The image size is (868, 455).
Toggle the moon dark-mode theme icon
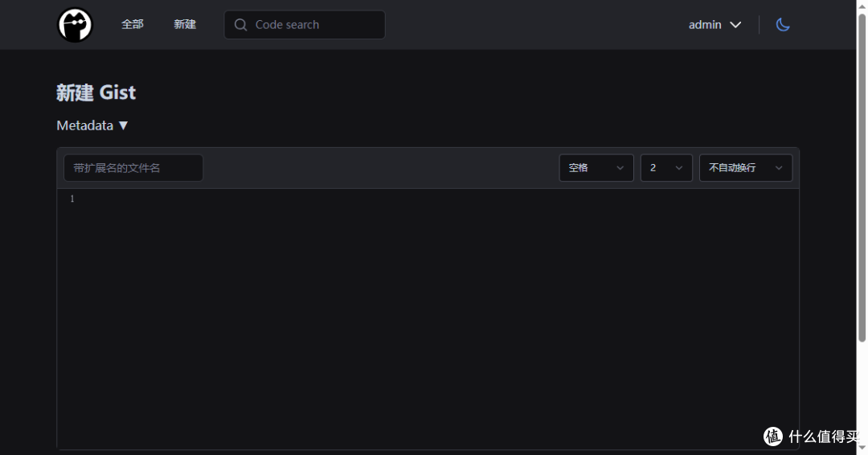pos(783,25)
